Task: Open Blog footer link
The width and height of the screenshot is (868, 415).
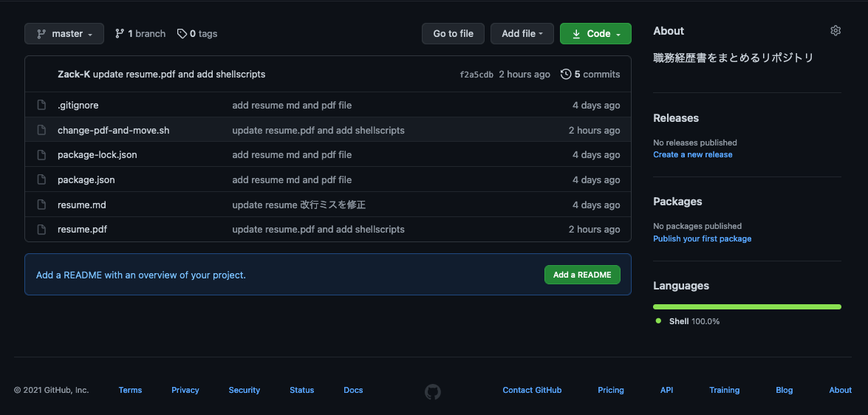Action: pyautogui.click(x=784, y=390)
